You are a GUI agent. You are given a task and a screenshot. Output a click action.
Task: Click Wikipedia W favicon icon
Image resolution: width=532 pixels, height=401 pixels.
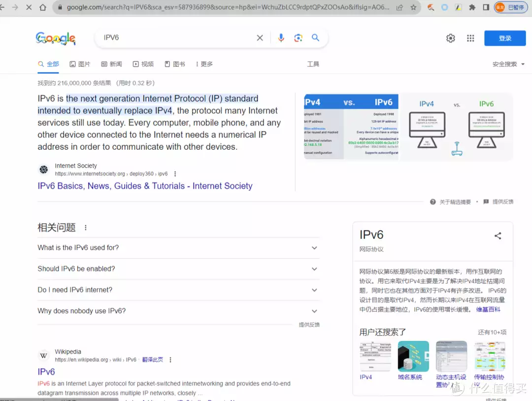click(x=44, y=355)
